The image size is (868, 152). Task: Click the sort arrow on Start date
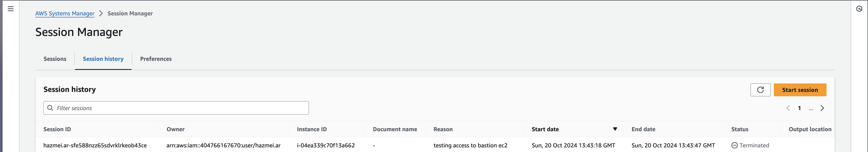615,129
